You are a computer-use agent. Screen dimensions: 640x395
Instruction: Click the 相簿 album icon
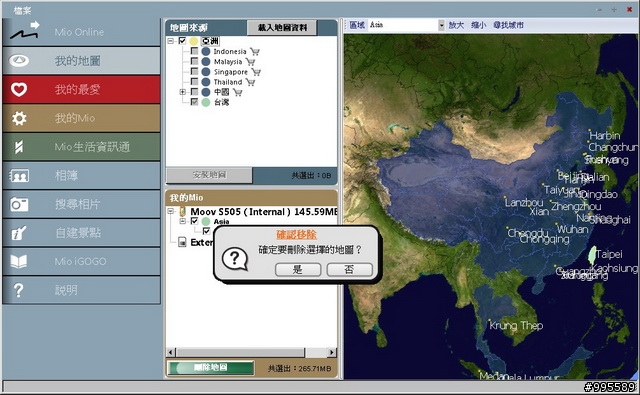click(19, 176)
